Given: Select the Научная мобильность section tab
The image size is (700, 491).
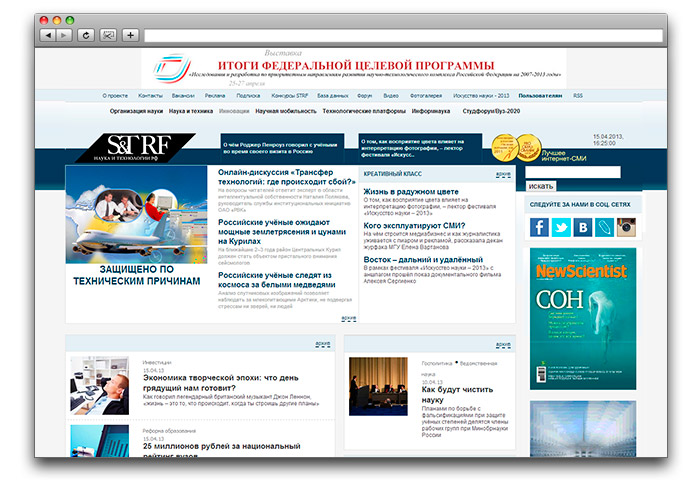Looking at the screenshot, I should point(285,111).
